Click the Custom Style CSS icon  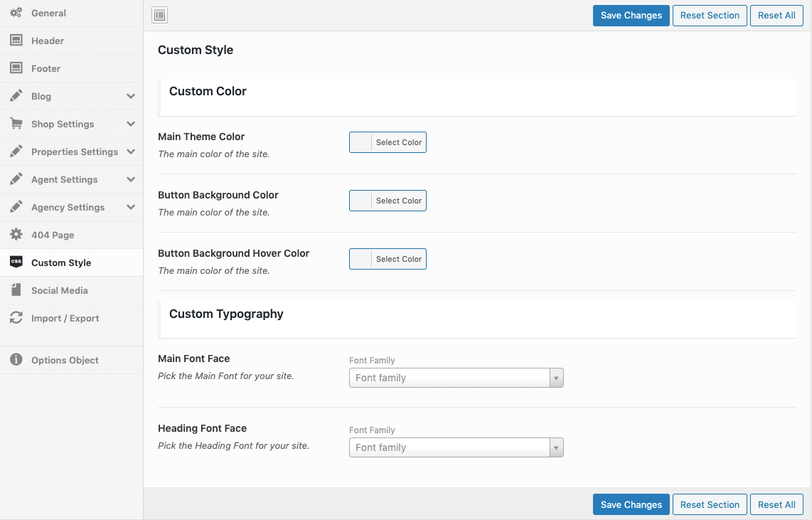point(16,262)
